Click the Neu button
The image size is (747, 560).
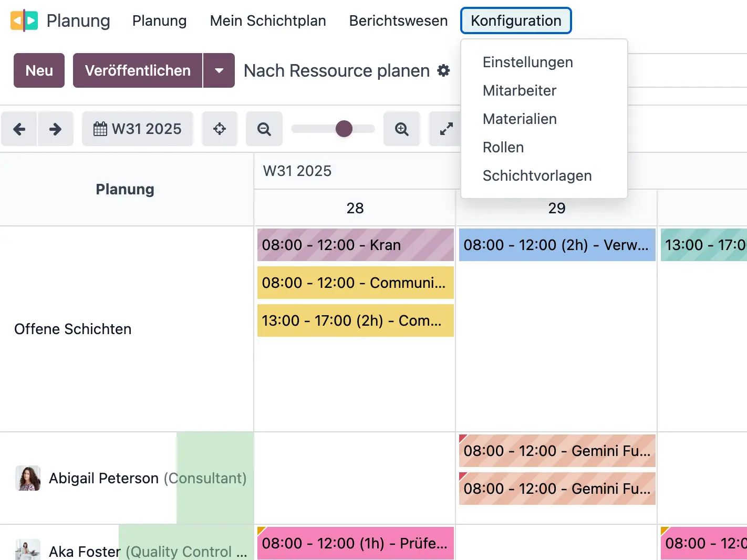point(38,70)
